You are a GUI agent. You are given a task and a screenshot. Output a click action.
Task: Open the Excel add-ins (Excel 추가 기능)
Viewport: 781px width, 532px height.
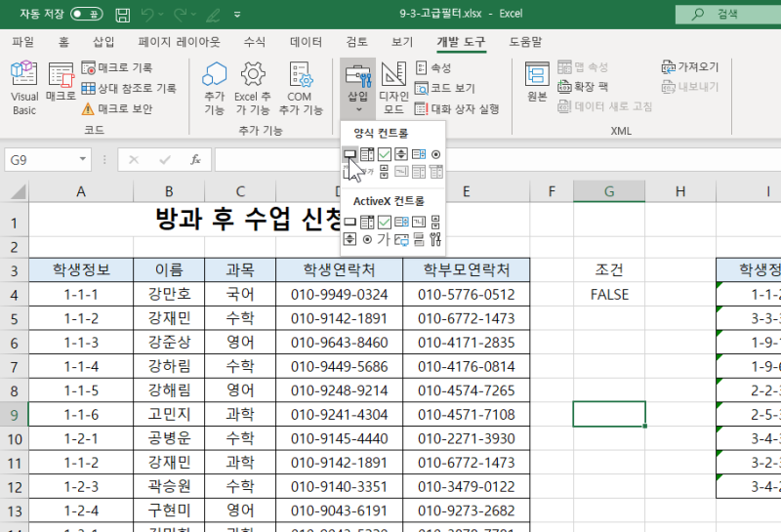(x=253, y=88)
